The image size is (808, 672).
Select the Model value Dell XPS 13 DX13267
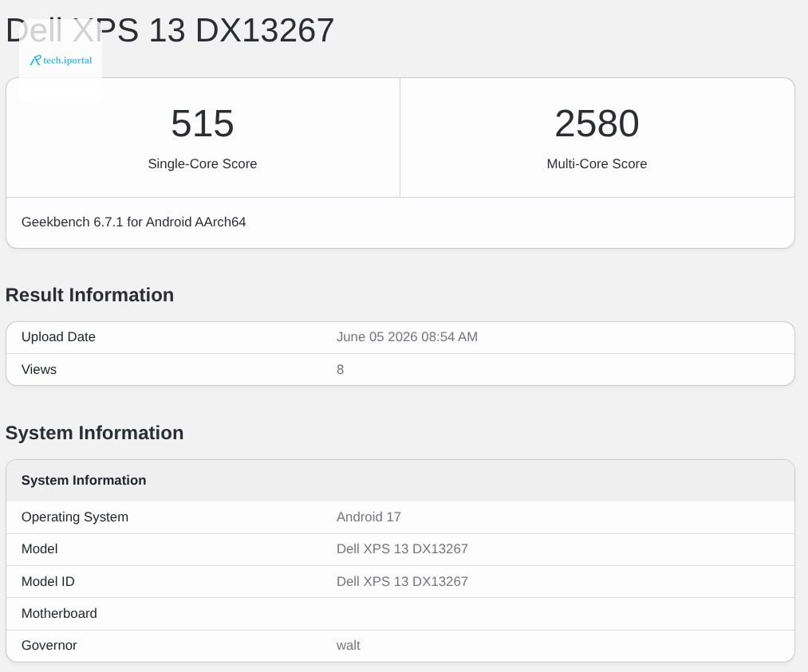402,549
